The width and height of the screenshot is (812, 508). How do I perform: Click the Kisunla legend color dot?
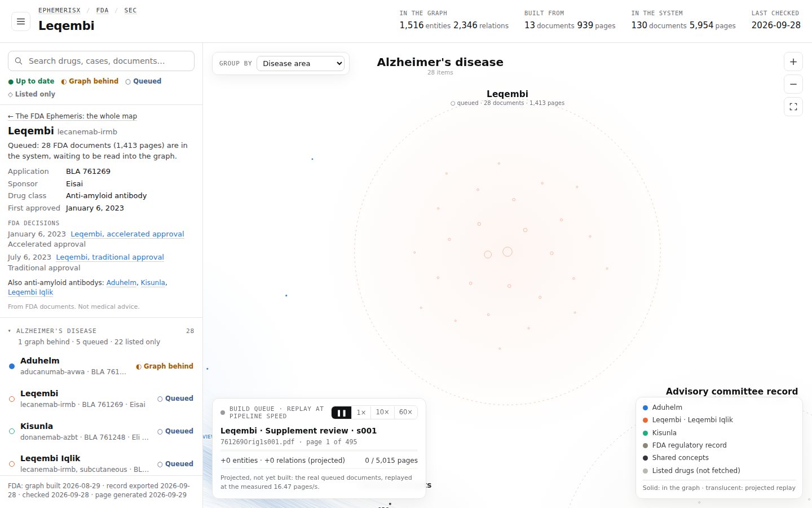(645, 433)
